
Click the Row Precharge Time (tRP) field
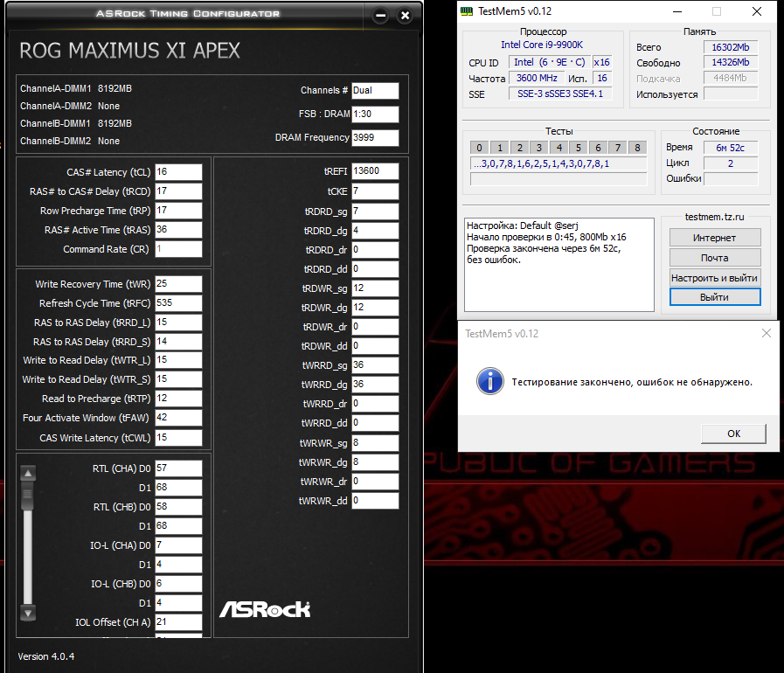coord(178,211)
